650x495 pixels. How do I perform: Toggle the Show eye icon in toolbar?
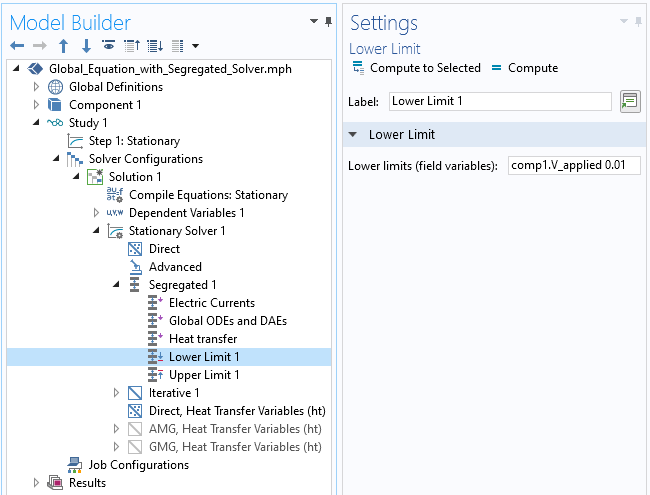point(109,45)
